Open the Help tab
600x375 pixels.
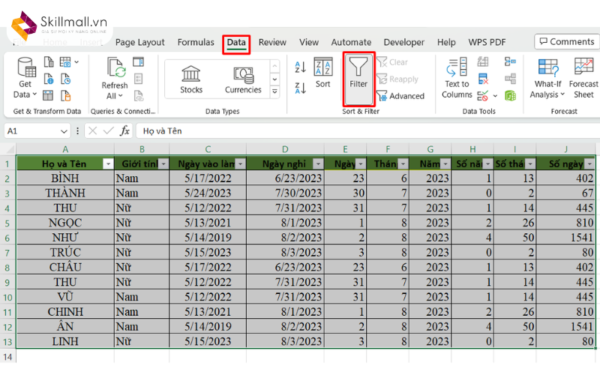(x=446, y=42)
